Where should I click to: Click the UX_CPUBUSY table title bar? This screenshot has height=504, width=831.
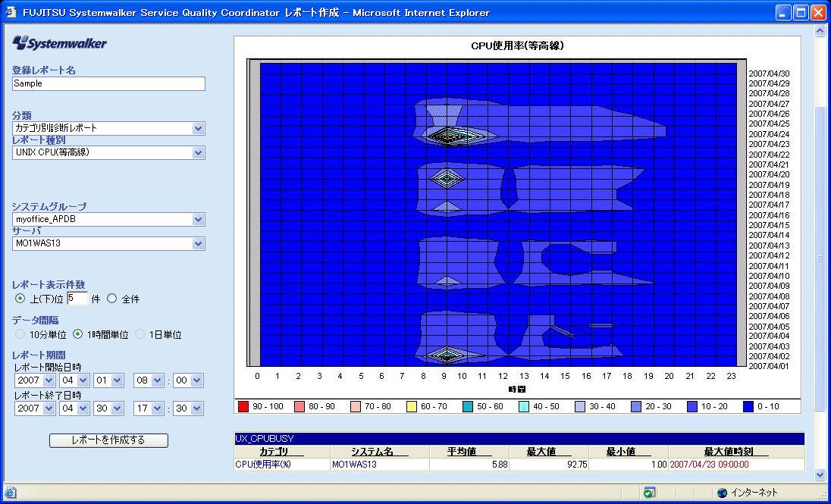[x=519, y=439]
